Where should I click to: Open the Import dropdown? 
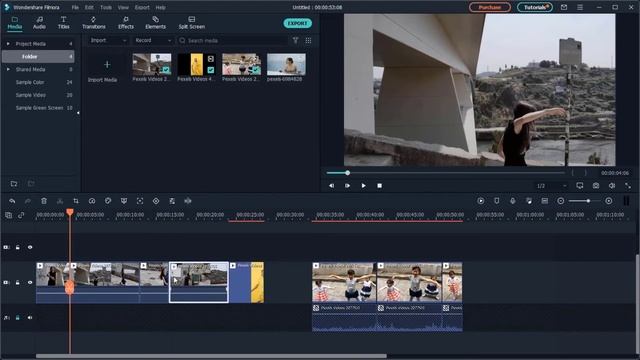coord(108,40)
